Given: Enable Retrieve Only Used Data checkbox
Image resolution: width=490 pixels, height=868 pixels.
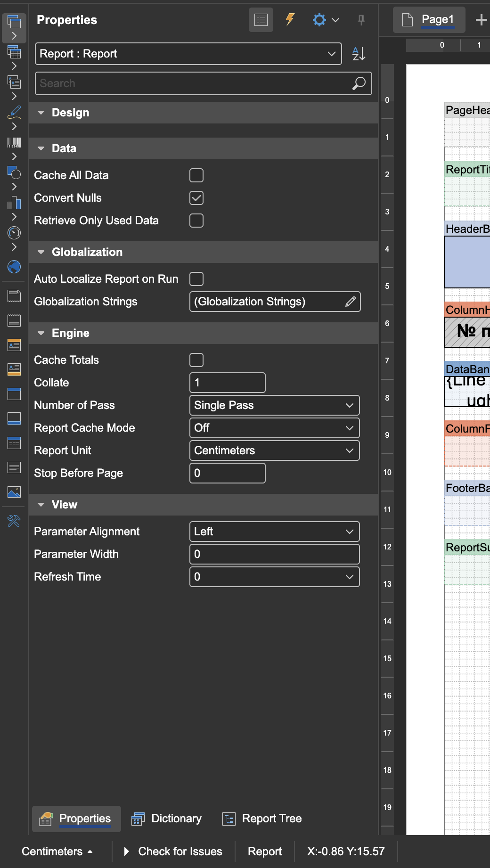Looking at the screenshot, I should [196, 221].
